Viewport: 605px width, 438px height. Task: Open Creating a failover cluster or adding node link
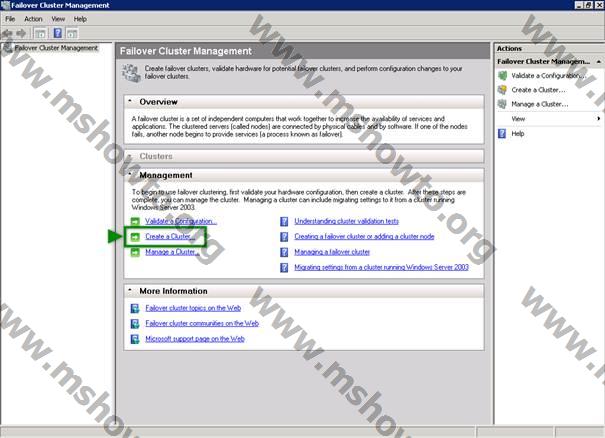(364, 237)
